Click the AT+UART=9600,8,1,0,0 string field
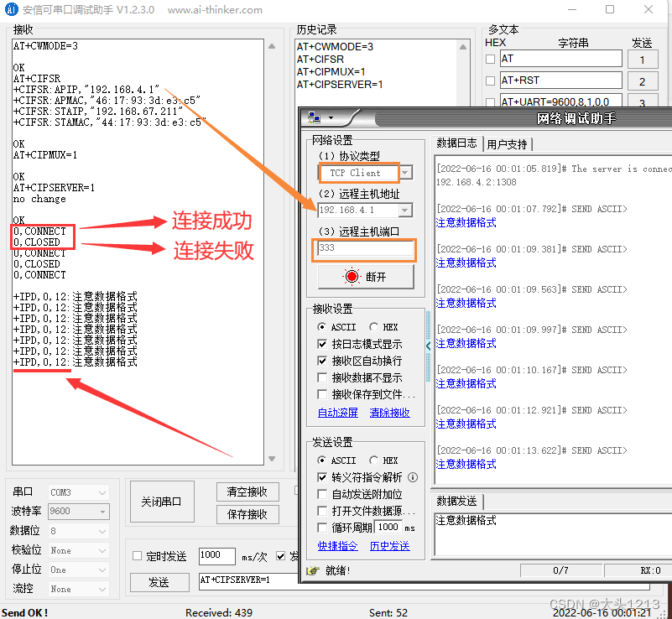Image resolution: width=672 pixels, height=619 pixels. tap(561, 101)
